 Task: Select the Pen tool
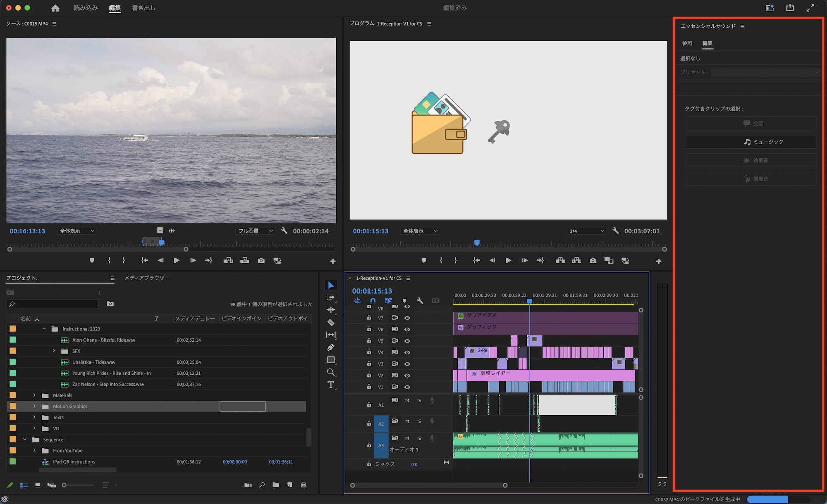coord(331,347)
